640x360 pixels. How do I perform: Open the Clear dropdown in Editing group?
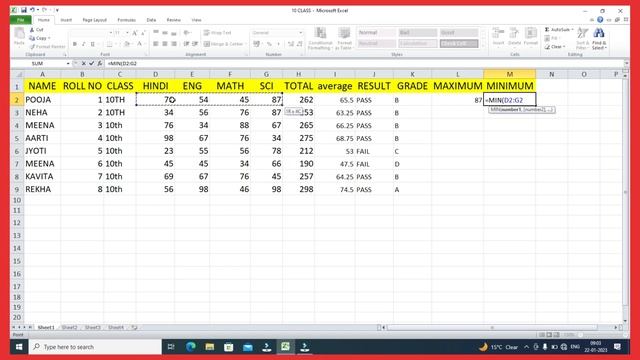pyautogui.click(x=565, y=47)
